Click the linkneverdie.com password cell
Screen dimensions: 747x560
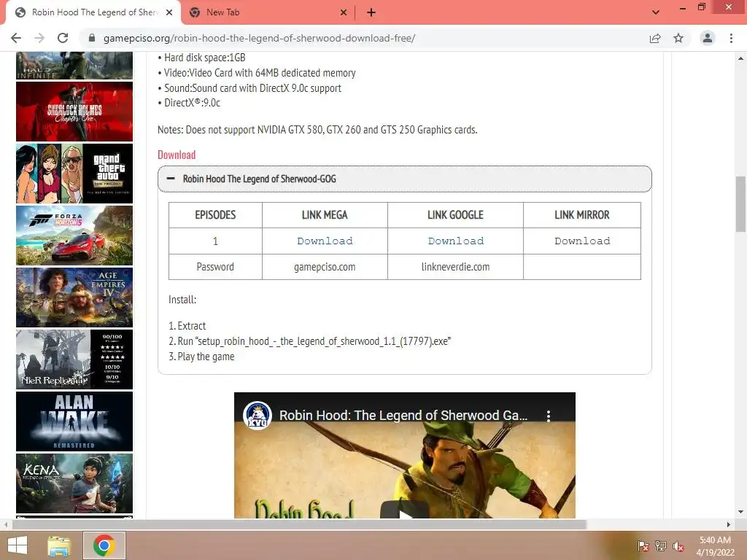click(x=455, y=267)
